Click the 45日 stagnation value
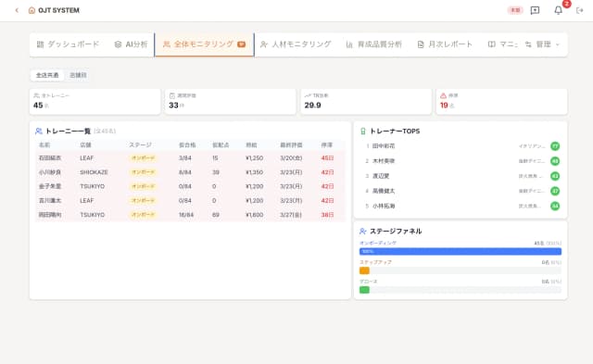Screen dimensions: 593x364 pyautogui.click(x=327, y=158)
